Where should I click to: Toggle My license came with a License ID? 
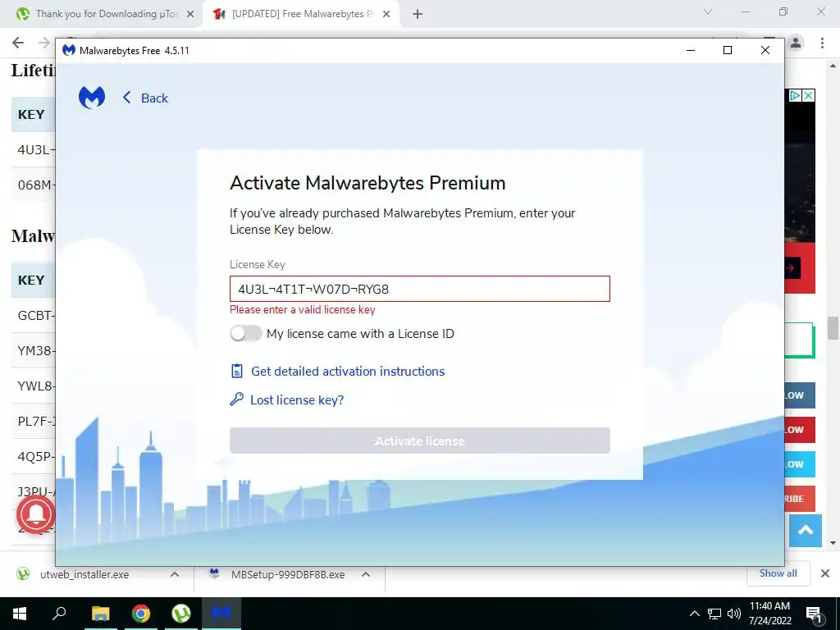[246, 333]
